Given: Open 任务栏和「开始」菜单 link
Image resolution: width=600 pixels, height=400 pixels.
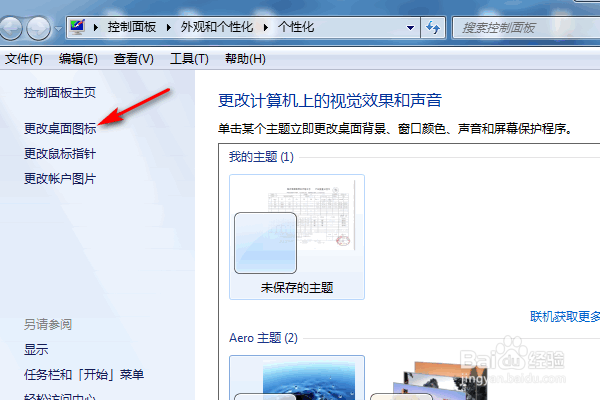Looking at the screenshot, I should (84, 374).
